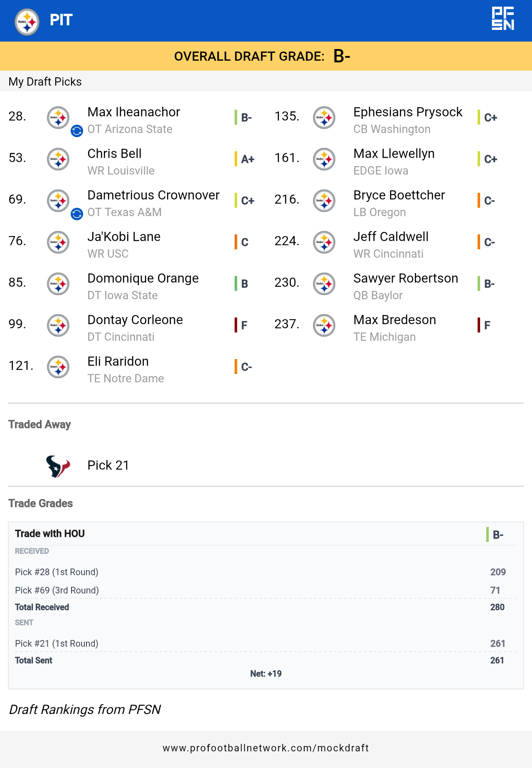Click the trade swap icon beside Dametrious Crownover
Screen dimensions: 532x768
(77, 214)
